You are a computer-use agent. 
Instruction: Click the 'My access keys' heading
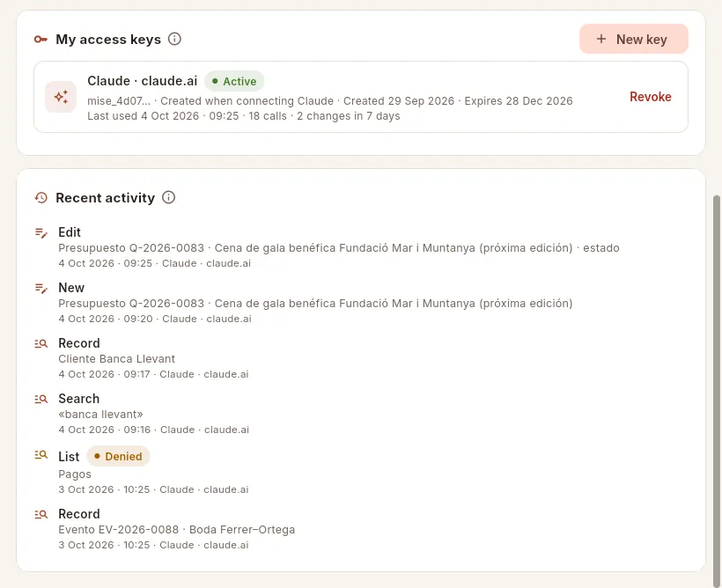tap(108, 40)
